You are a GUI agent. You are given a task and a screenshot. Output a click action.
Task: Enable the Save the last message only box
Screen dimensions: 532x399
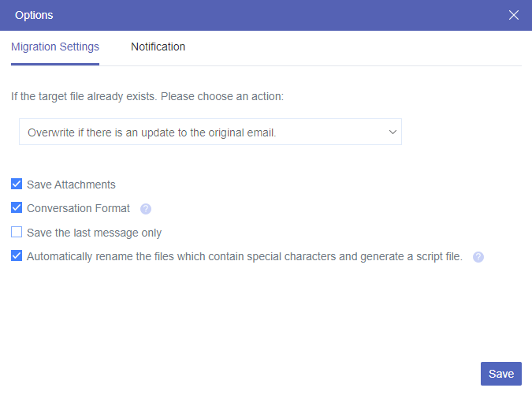click(x=17, y=233)
